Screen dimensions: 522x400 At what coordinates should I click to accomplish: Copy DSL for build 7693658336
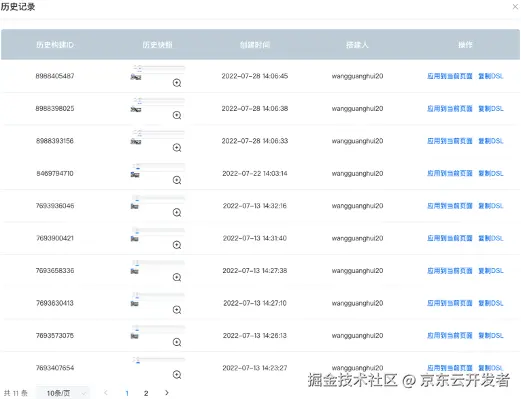[x=491, y=271]
